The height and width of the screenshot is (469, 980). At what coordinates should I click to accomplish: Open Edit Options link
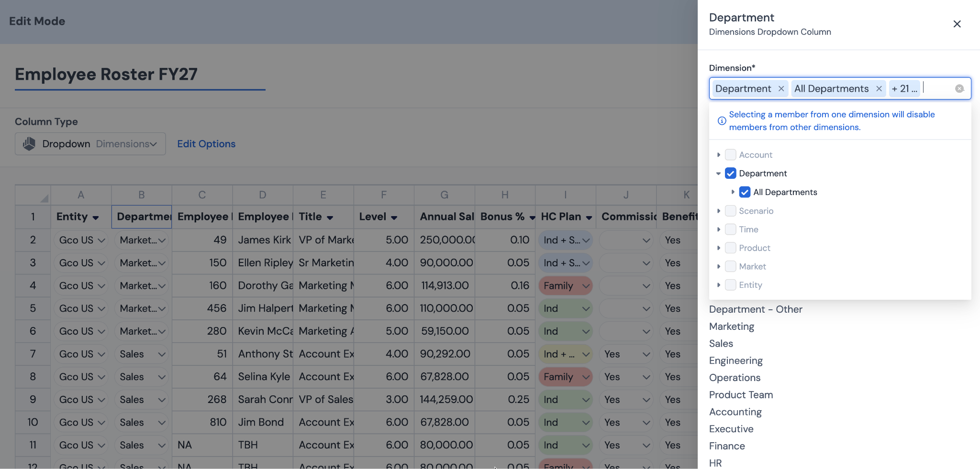click(x=206, y=144)
